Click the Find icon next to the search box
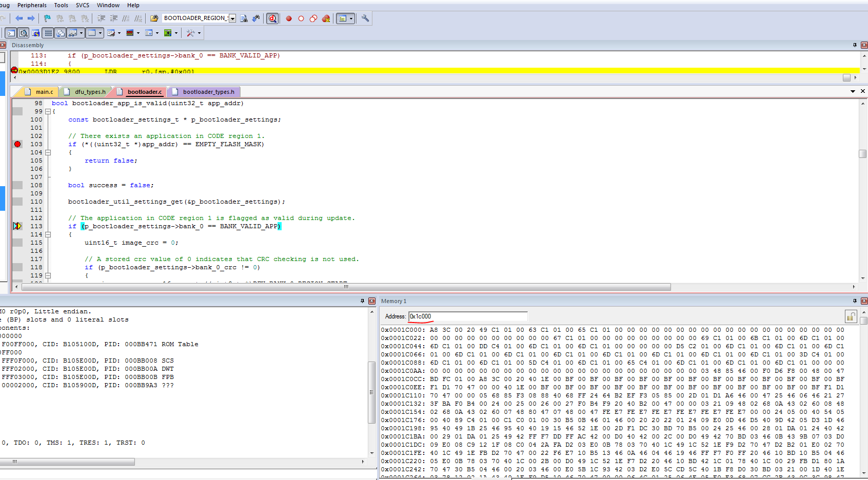Image resolution: width=868 pixels, height=480 pixels. point(244,18)
